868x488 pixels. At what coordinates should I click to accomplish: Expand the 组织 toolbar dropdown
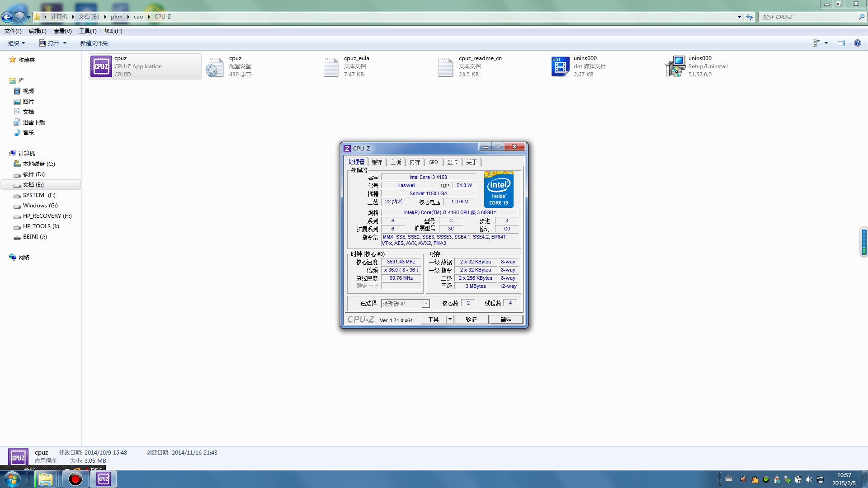16,43
